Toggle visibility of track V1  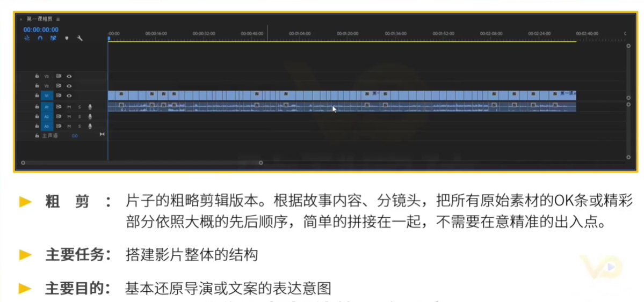[x=69, y=96]
